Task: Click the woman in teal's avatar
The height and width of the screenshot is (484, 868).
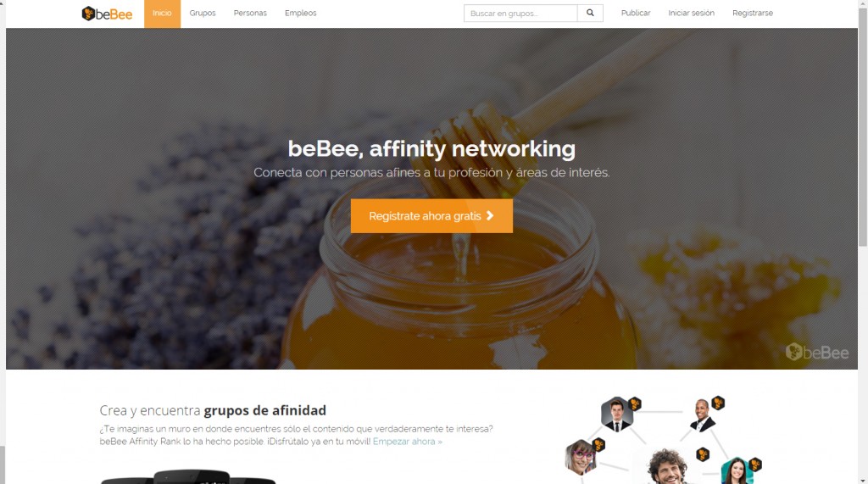Action: (737, 471)
